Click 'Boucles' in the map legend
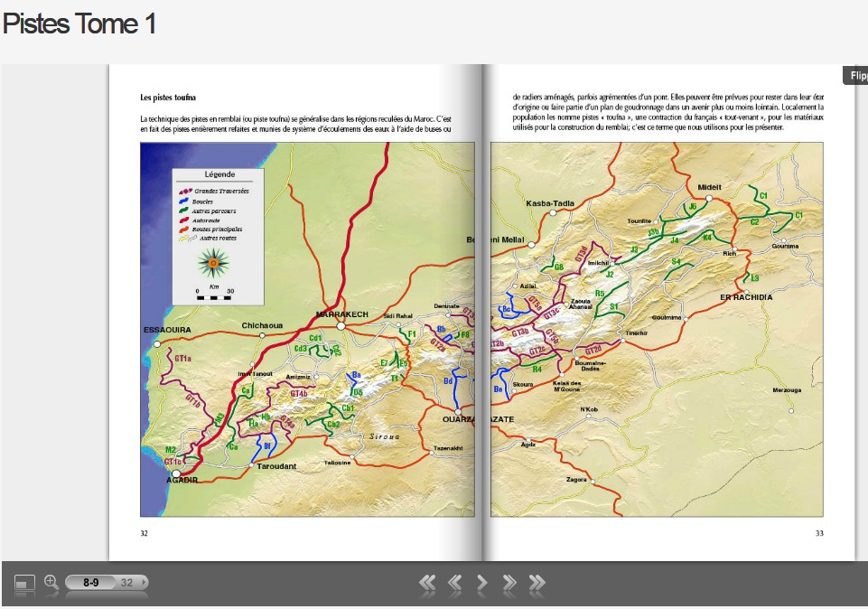The height and width of the screenshot is (609, 868). coord(202,201)
